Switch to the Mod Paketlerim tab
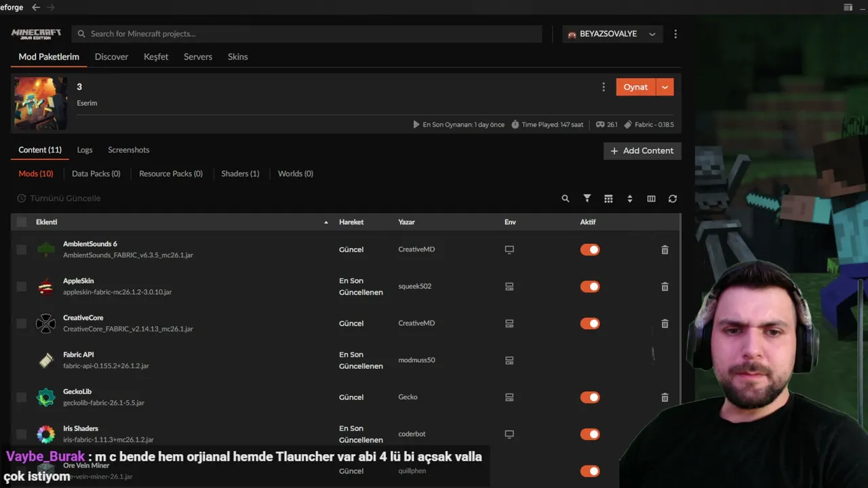The image size is (868, 488). [49, 57]
